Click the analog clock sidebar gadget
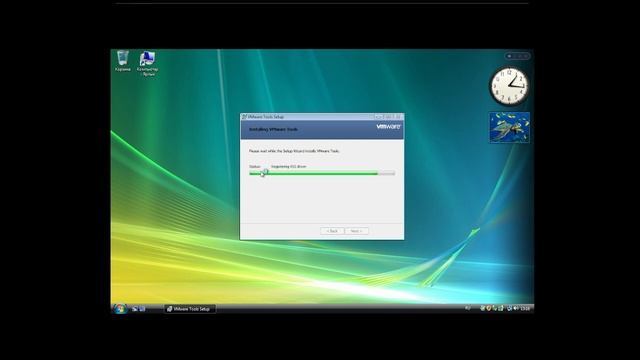 click(x=509, y=86)
